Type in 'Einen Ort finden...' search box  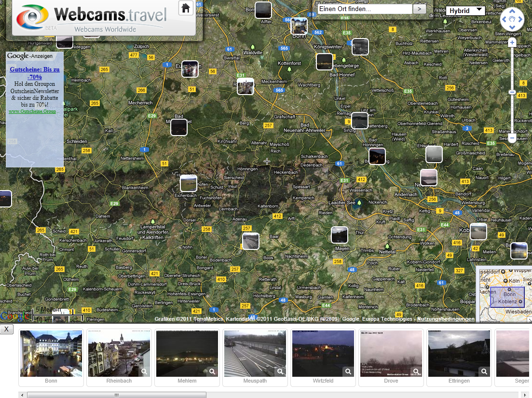(365, 9)
